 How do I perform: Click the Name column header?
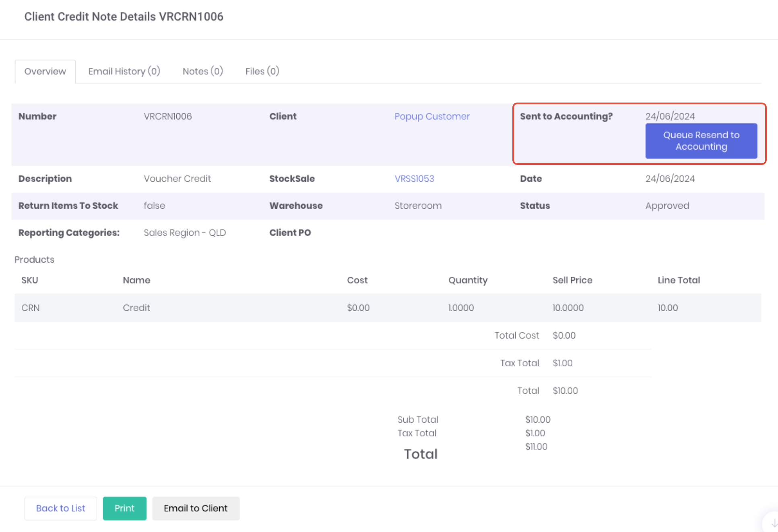coord(136,280)
